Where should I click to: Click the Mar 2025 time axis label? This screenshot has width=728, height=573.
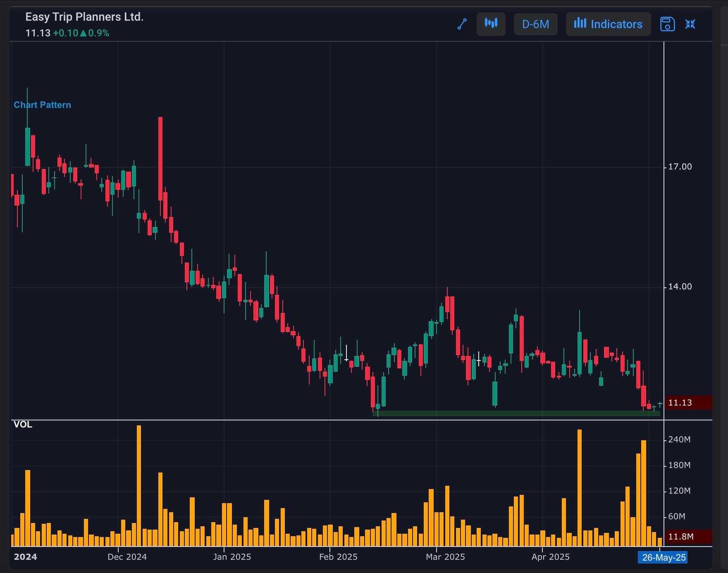445,557
